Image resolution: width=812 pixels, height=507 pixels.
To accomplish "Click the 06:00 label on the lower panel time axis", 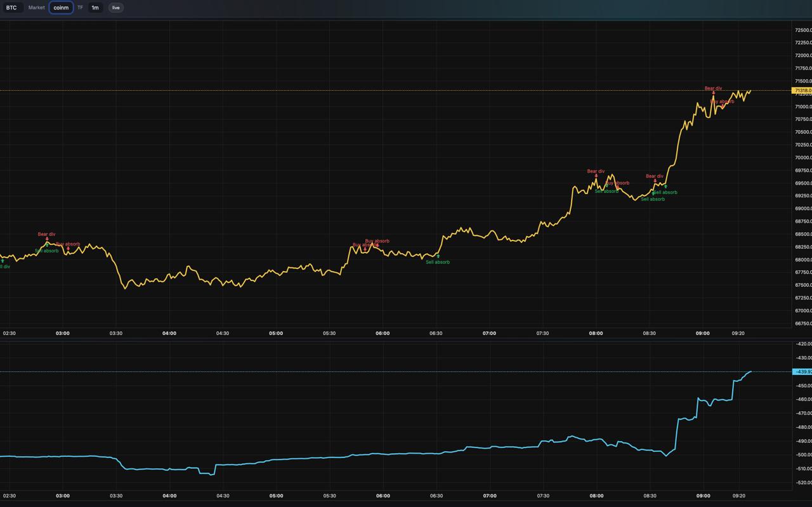I will (x=383, y=496).
